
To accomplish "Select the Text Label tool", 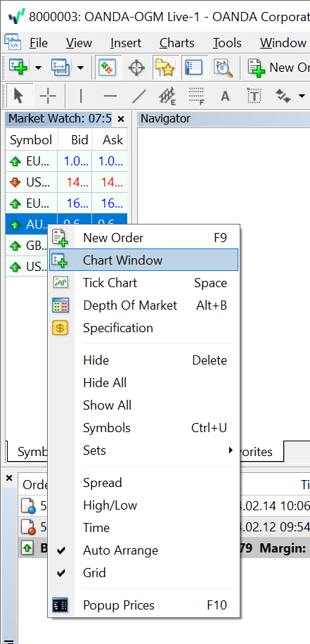I will click(x=254, y=96).
